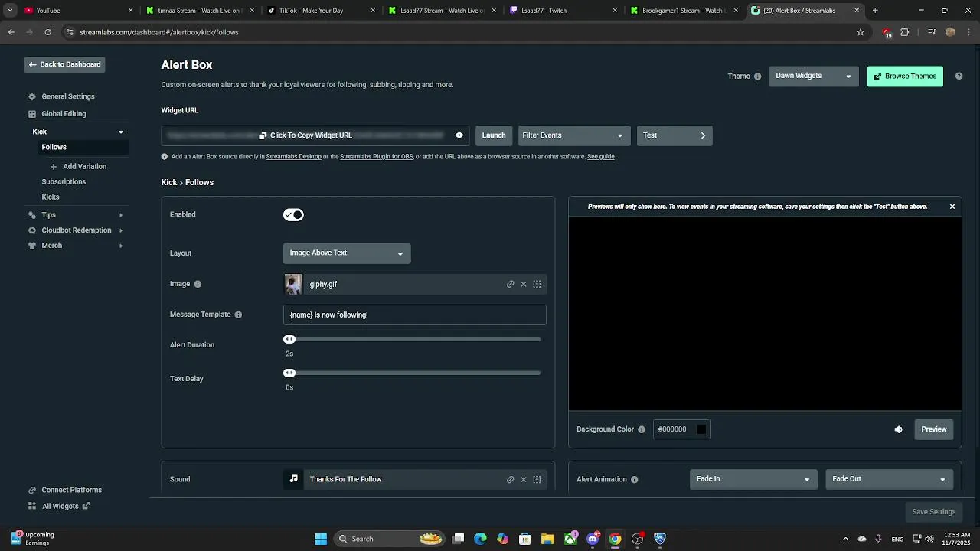Click the Browse Themes button
The width and height of the screenshot is (980, 551).
click(x=905, y=77)
